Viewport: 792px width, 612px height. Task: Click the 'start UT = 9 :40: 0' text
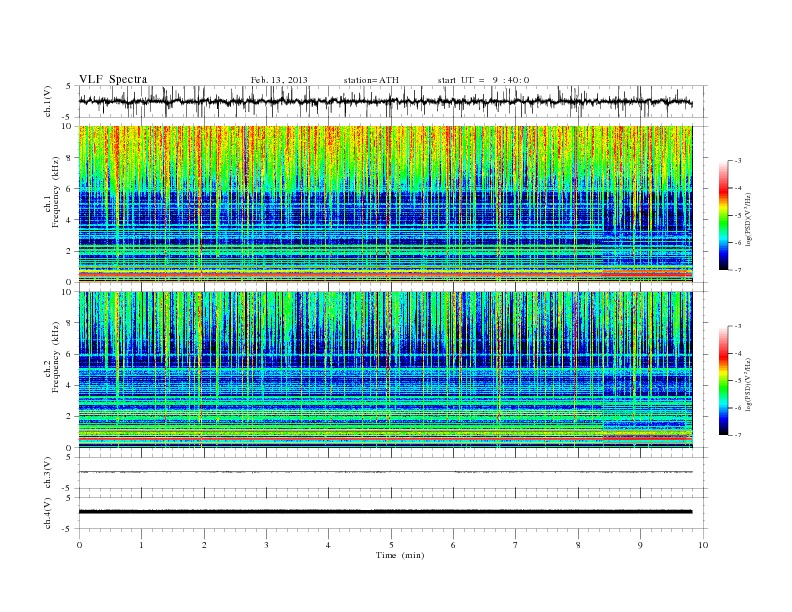[483, 80]
